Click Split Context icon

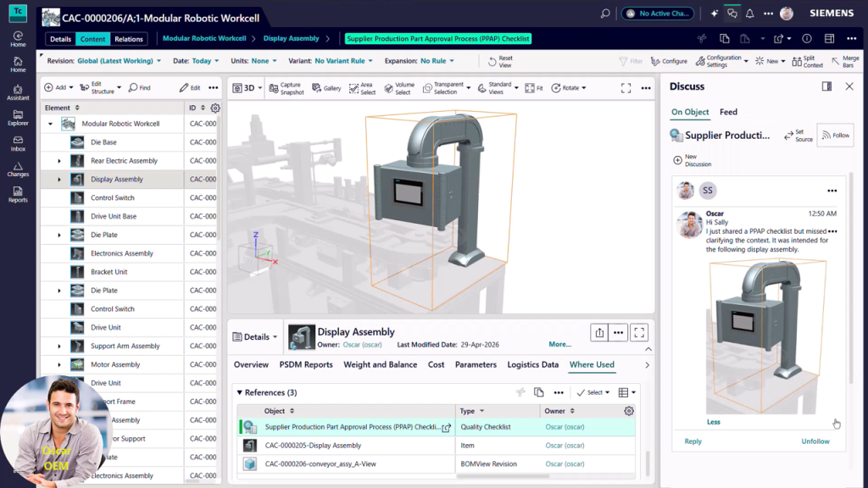(808, 61)
